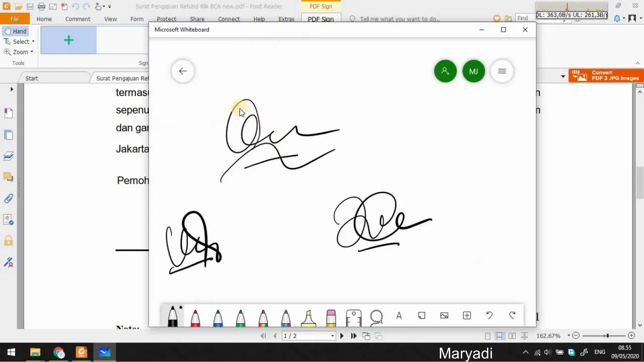The image size is (644, 362).
Task: Expand the notifications bell dropdown
Action: (624, 19)
